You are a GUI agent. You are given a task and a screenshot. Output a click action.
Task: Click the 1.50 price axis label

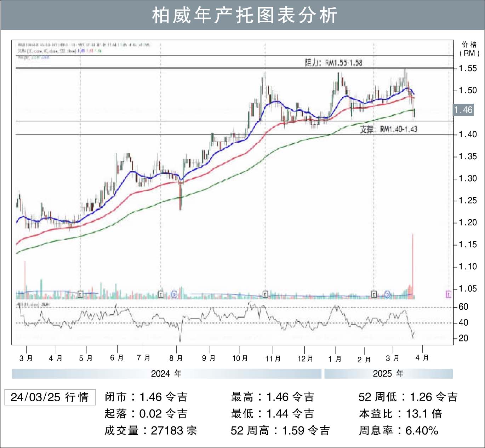[468, 90]
